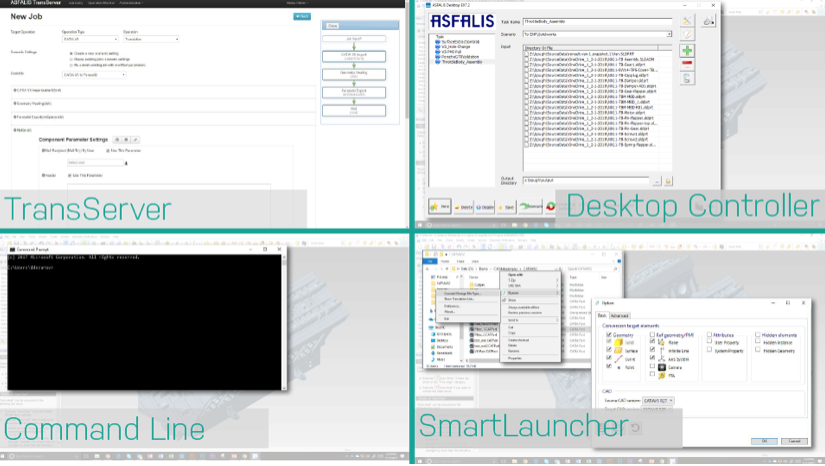Screen dimensions: 825x466
Task: Switch to the Advanced tab in Option dialog
Action: coord(619,316)
